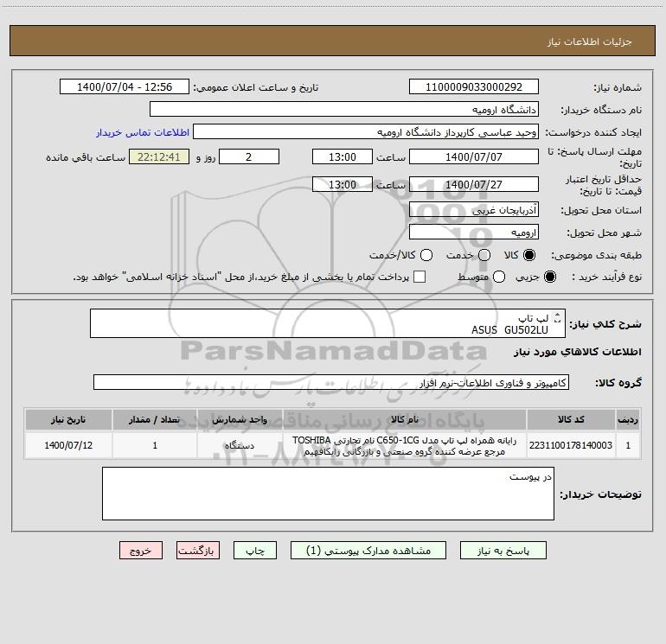
Task: Click the remaining time counter 22:12:41
Action: (x=159, y=156)
